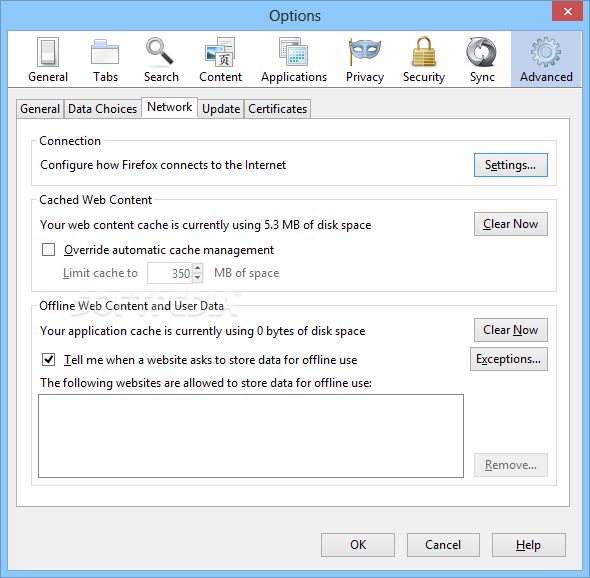Click 'The following websites are allowed' label
The width and height of the screenshot is (590, 578).
206,383
